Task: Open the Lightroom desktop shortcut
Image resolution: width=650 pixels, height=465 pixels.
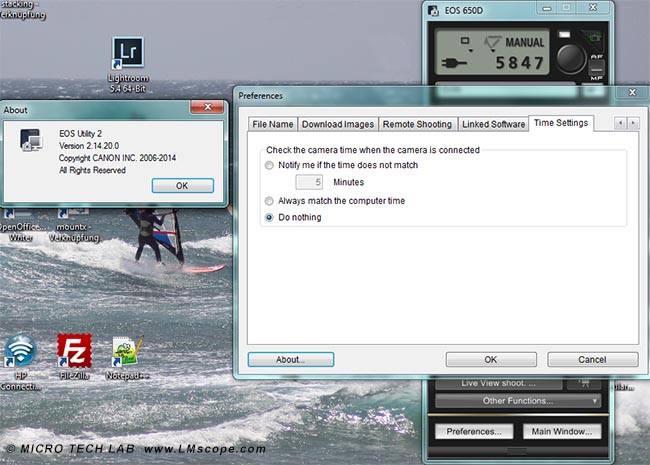Action: coord(127,54)
